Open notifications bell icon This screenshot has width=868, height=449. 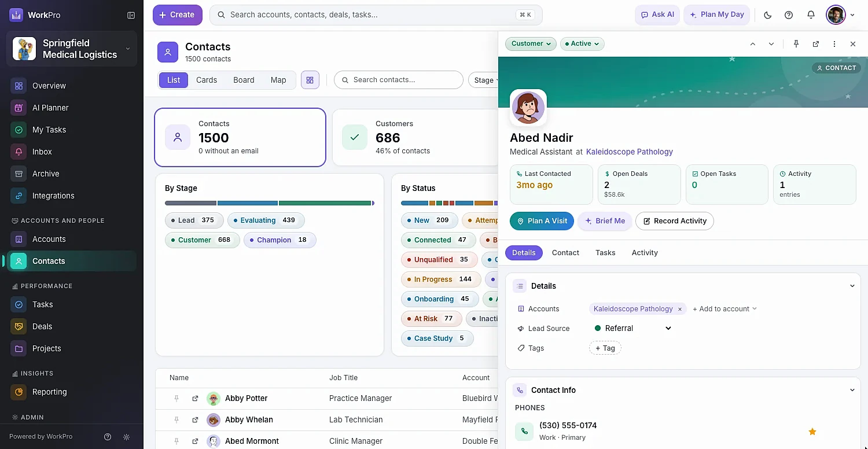(811, 15)
